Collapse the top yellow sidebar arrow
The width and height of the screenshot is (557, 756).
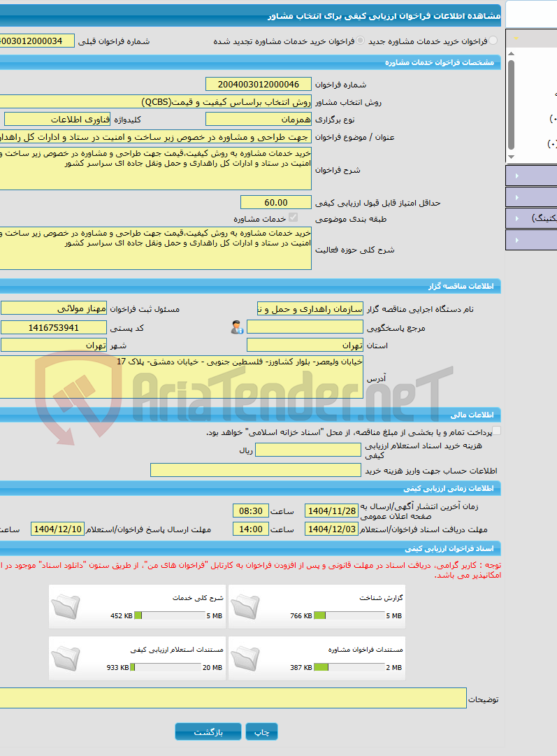tap(516, 38)
